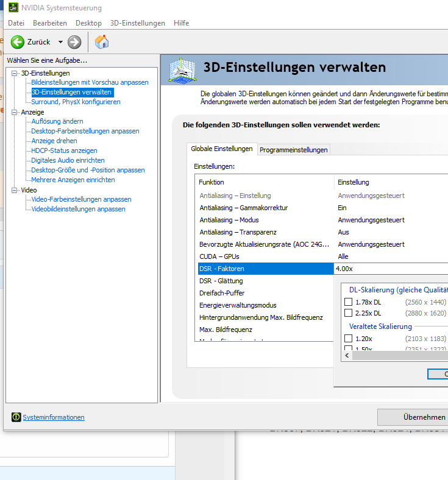Select 3D-Einstellungen verwalten tree item
Viewport: 448px width, 480px height.
73,92
